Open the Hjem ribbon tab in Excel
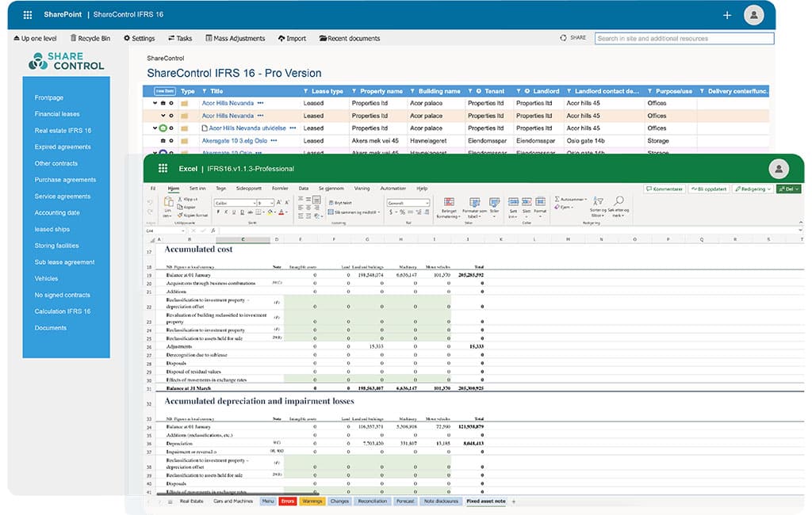This screenshot has width=812, height=515. point(174,189)
